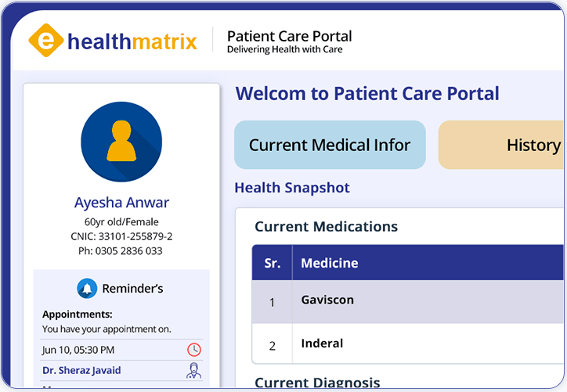Click the Current Medications heading
The width and height of the screenshot is (567, 392).
point(326,227)
